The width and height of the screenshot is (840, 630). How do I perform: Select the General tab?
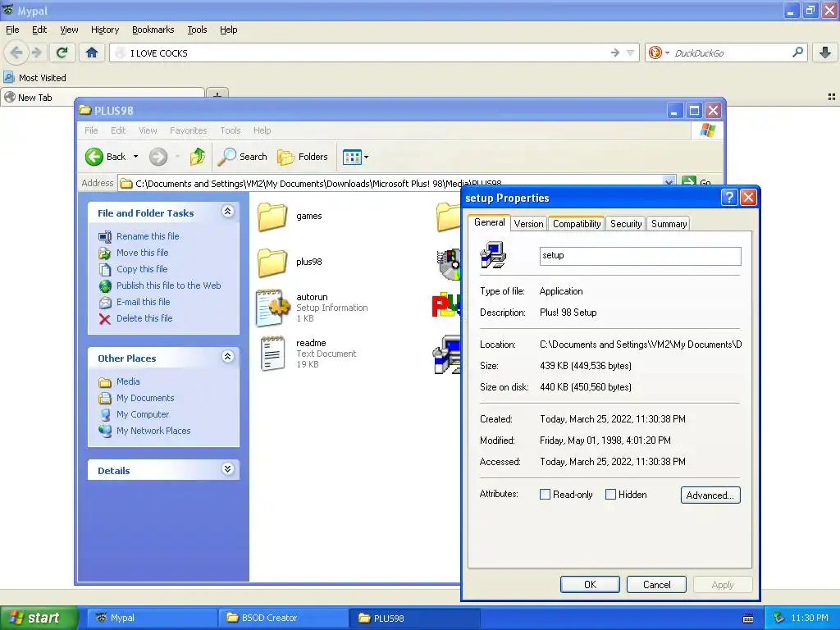489,222
